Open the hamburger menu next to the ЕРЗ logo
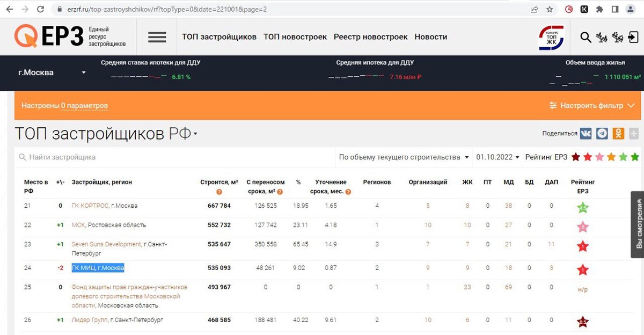644x335 pixels. [x=156, y=37]
